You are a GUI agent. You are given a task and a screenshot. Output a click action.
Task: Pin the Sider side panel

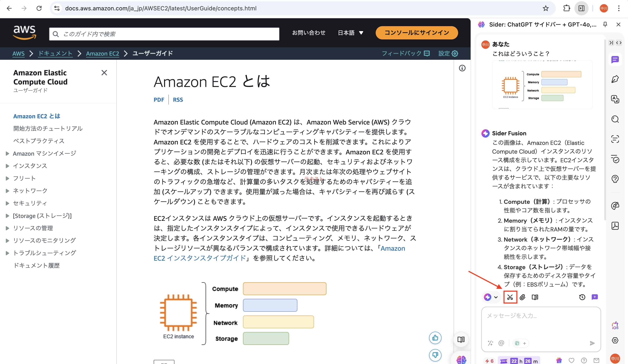point(605,24)
